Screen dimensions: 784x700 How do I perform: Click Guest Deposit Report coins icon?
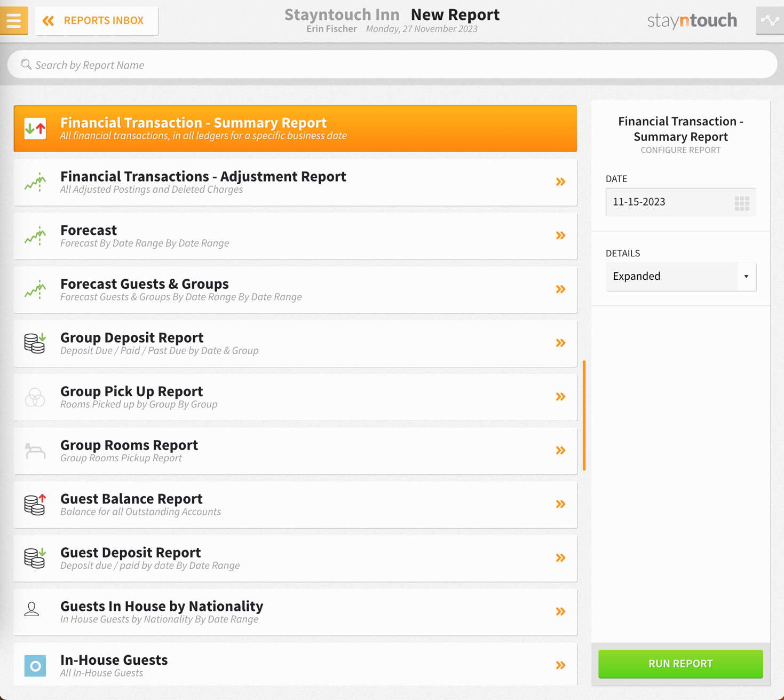tap(35, 558)
